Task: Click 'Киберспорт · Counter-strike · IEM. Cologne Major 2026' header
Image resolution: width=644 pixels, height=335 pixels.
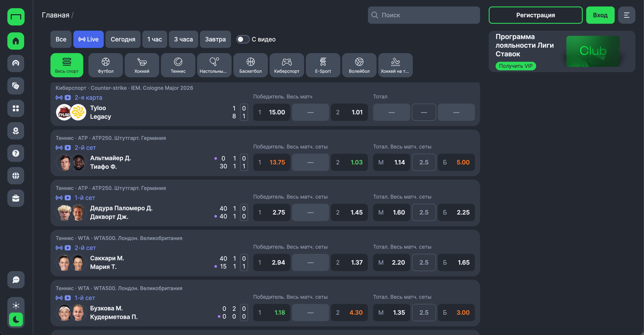Action: tap(124, 88)
